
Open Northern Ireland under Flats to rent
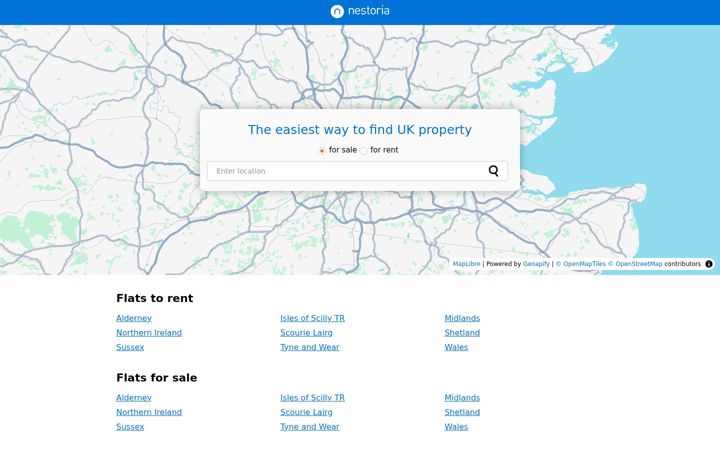149,333
